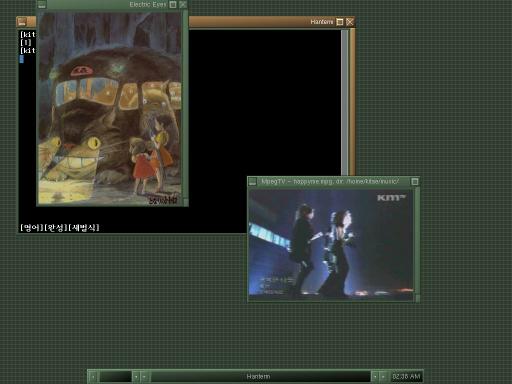Open the Electric Eyes window menu icon
Screen dimensions: 512x384
coord(42,5)
